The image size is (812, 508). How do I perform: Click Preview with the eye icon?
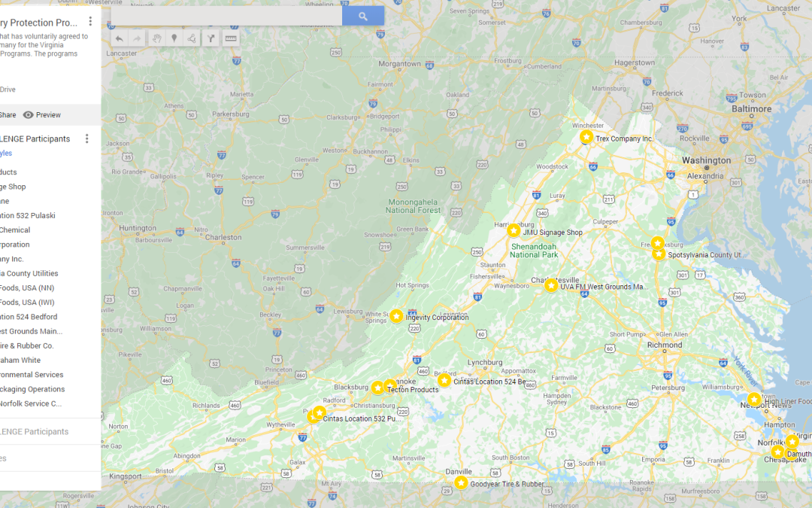pos(42,115)
